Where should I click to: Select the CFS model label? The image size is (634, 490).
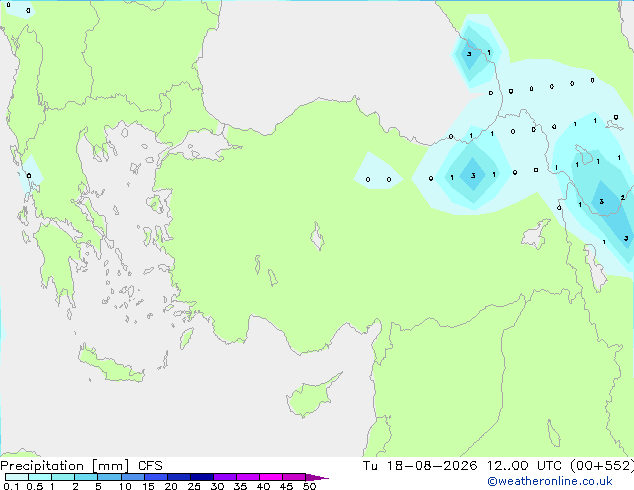(150, 466)
